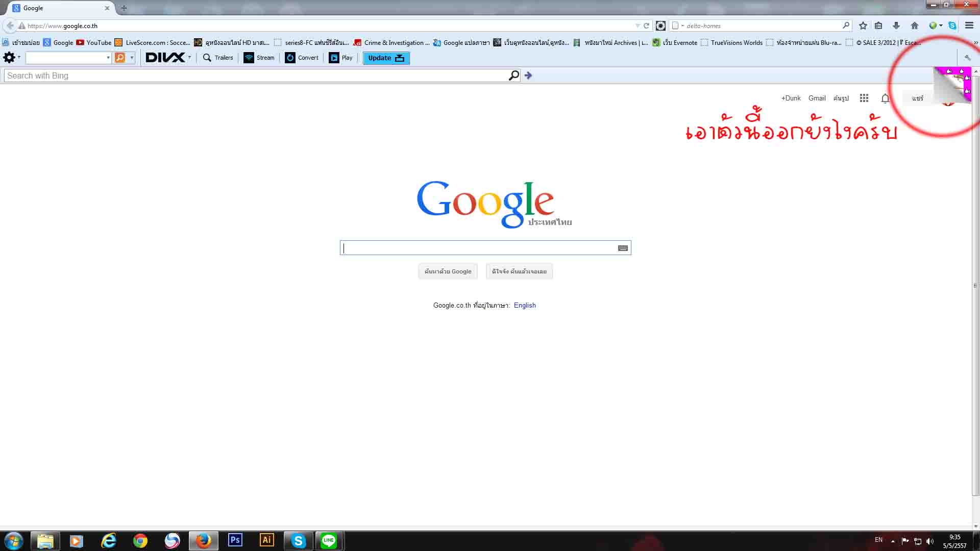Viewport: 980px width, 551px height.
Task: Click Play in DivX toolbar
Action: 341,58
